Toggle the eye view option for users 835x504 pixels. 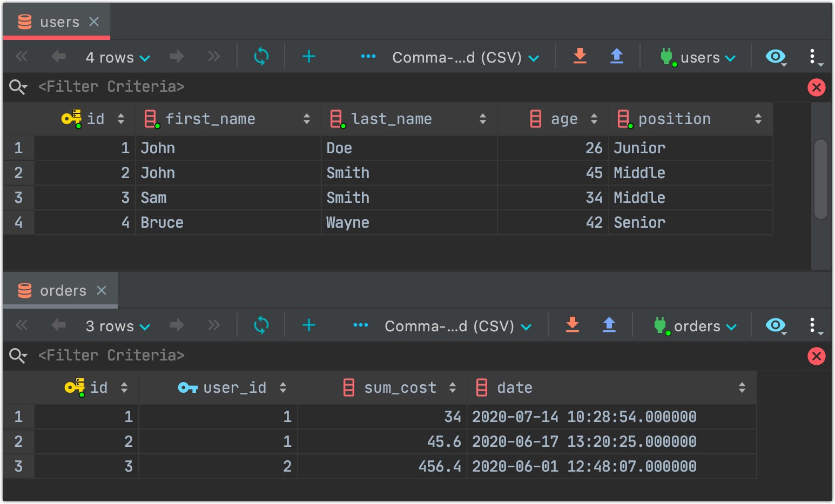pyautogui.click(x=776, y=56)
